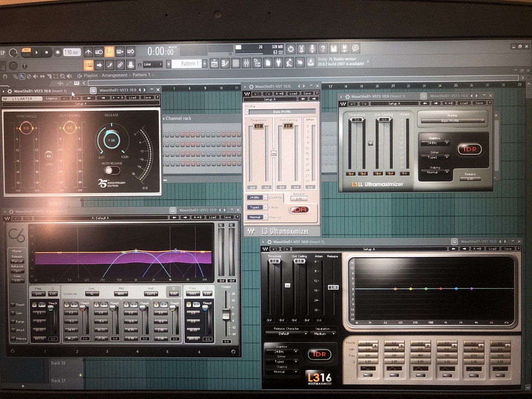Click the Pattern 1 breadcrumb in playlist header
The image size is (532, 399).
141,75
